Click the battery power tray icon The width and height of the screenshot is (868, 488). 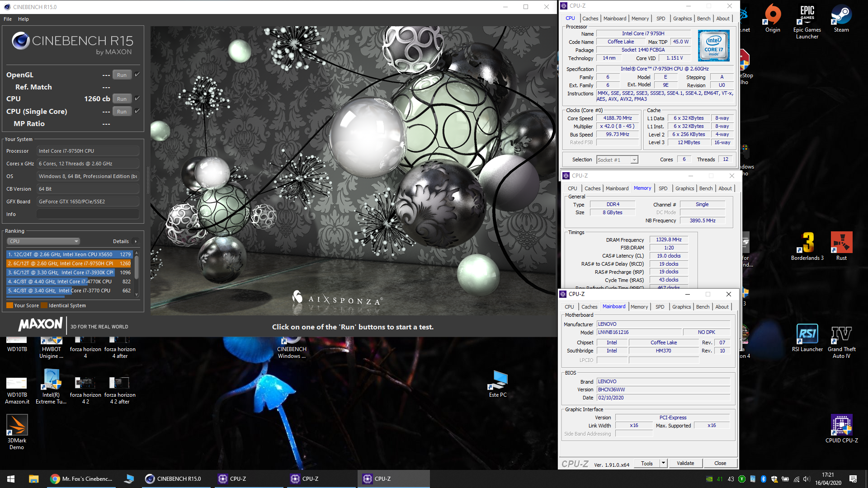tap(785, 479)
